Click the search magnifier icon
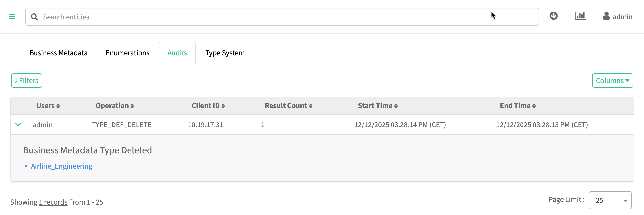This screenshot has height=215, width=644. click(34, 17)
